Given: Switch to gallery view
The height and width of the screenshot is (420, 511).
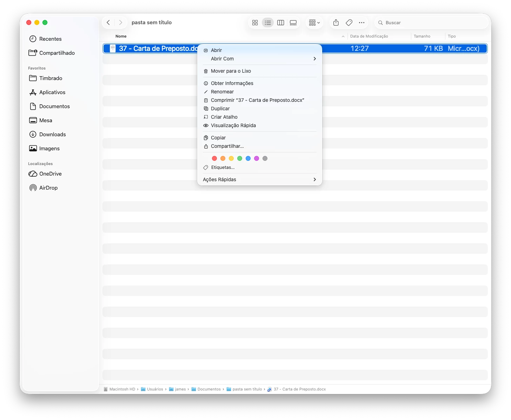Looking at the screenshot, I should pyautogui.click(x=293, y=22).
